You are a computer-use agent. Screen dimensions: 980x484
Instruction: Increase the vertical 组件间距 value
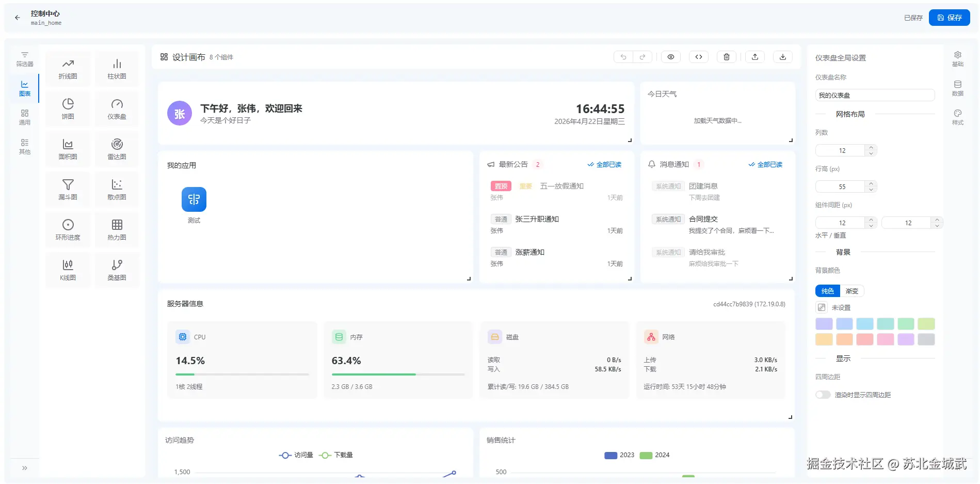click(x=937, y=220)
